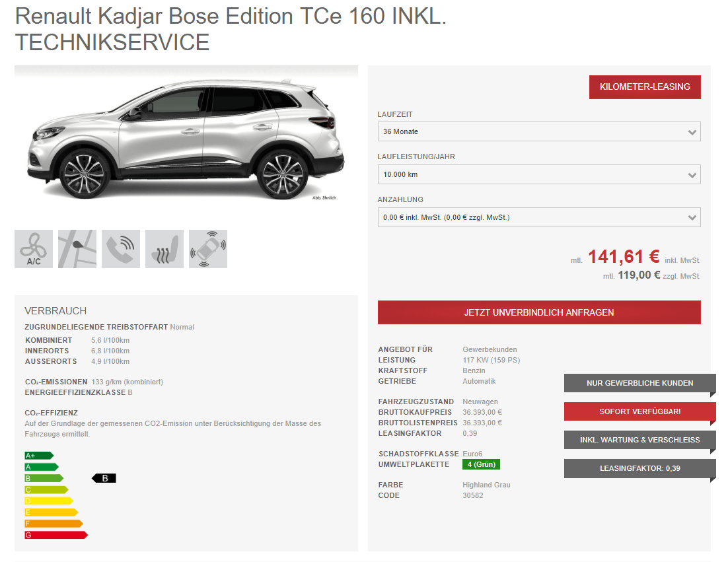Select the Nur gewerbliche Kunden banner
This screenshot has width=728, height=562.
click(639, 383)
